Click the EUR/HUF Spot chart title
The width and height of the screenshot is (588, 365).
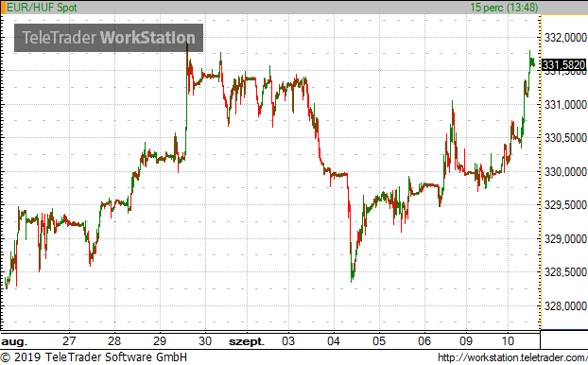pyautogui.click(x=42, y=8)
